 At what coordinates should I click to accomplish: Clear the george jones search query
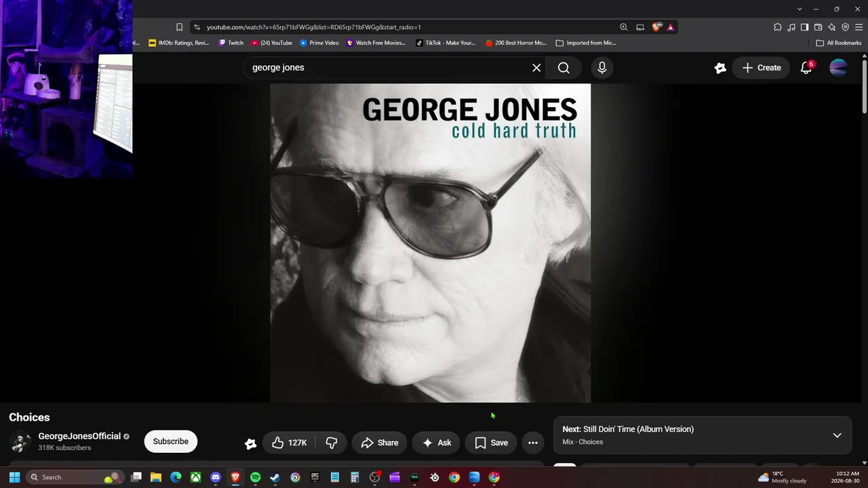click(536, 68)
